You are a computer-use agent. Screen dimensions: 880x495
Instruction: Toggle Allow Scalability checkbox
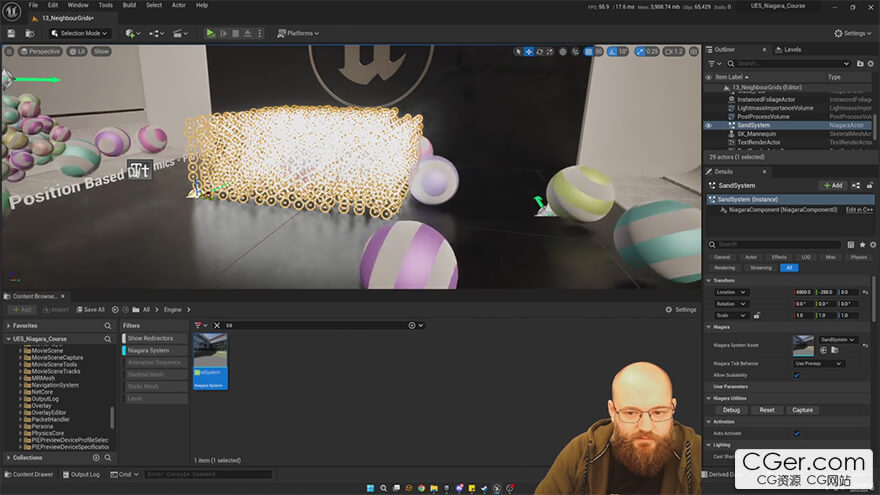tap(796, 375)
